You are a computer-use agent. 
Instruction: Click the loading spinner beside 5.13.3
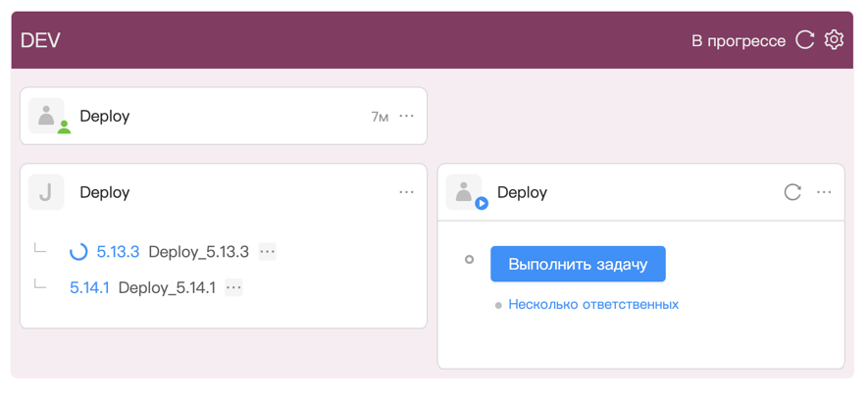tap(78, 252)
